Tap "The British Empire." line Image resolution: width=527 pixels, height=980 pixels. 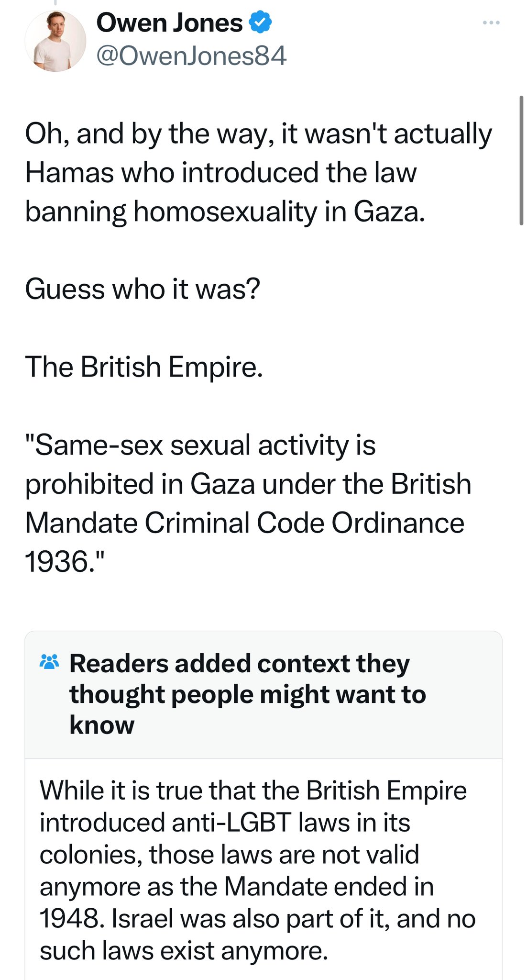(x=144, y=367)
